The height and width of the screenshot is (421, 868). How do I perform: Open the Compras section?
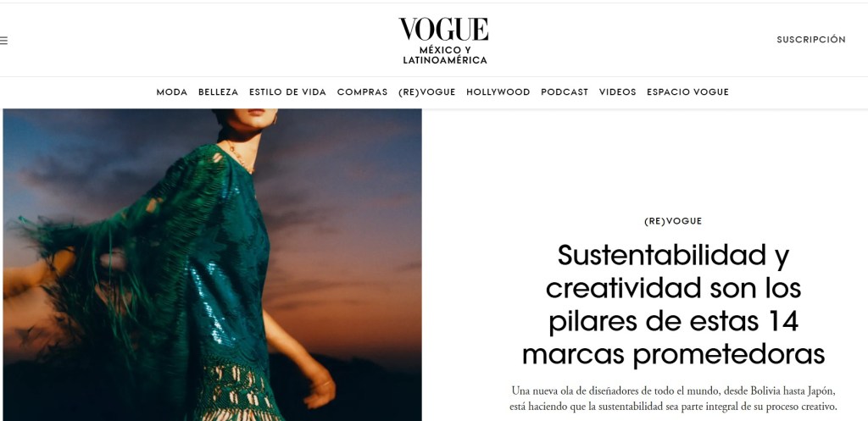click(x=362, y=92)
